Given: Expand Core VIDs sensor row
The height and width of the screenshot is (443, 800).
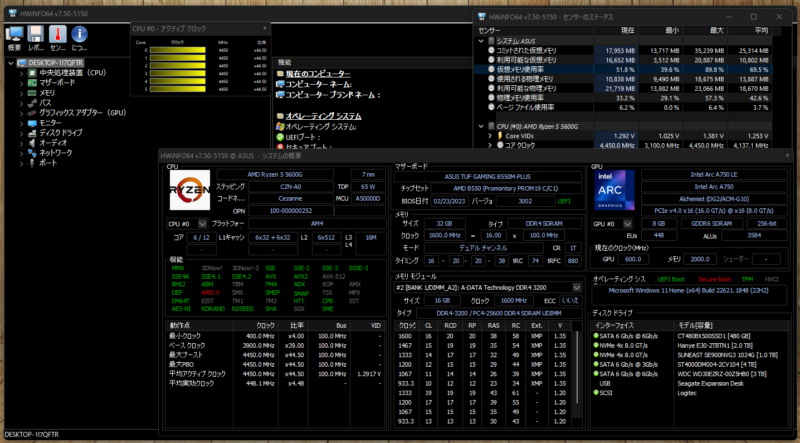Looking at the screenshot, I should click(x=490, y=136).
